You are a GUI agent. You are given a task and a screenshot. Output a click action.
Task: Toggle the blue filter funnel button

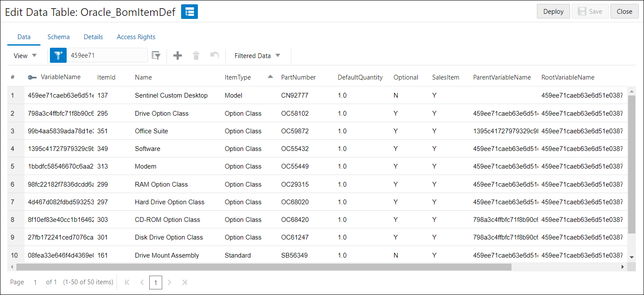(58, 55)
